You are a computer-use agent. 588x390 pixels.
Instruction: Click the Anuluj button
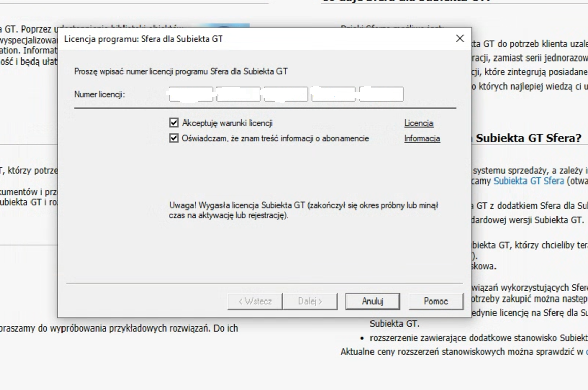click(373, 301)
